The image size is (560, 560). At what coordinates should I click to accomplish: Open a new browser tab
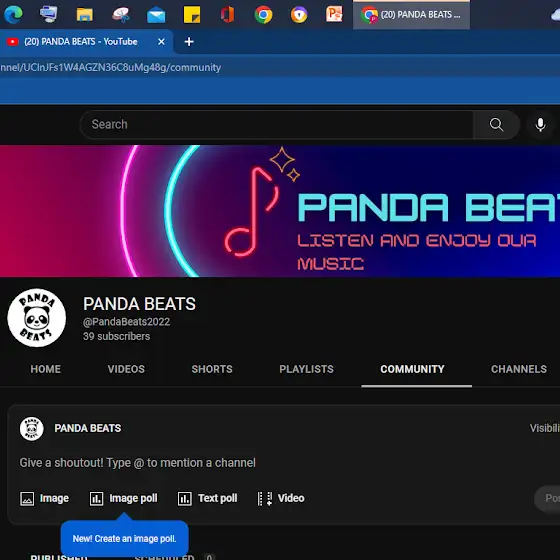(x=189, y=42)
